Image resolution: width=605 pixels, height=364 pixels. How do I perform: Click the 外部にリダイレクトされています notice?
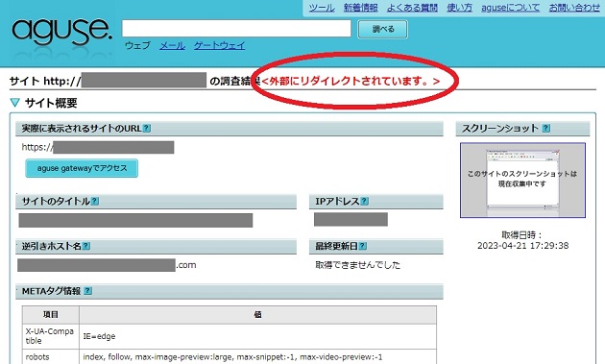[351, 81]
